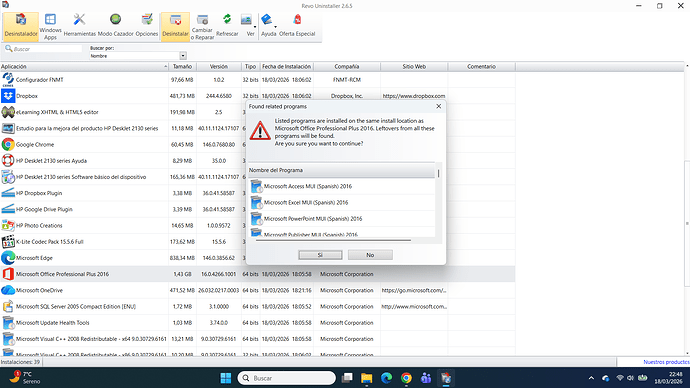The height and width of the screenshot is (388, 690).
Task: Click the dialog list horizontal scrollbar
Action: 333,241
